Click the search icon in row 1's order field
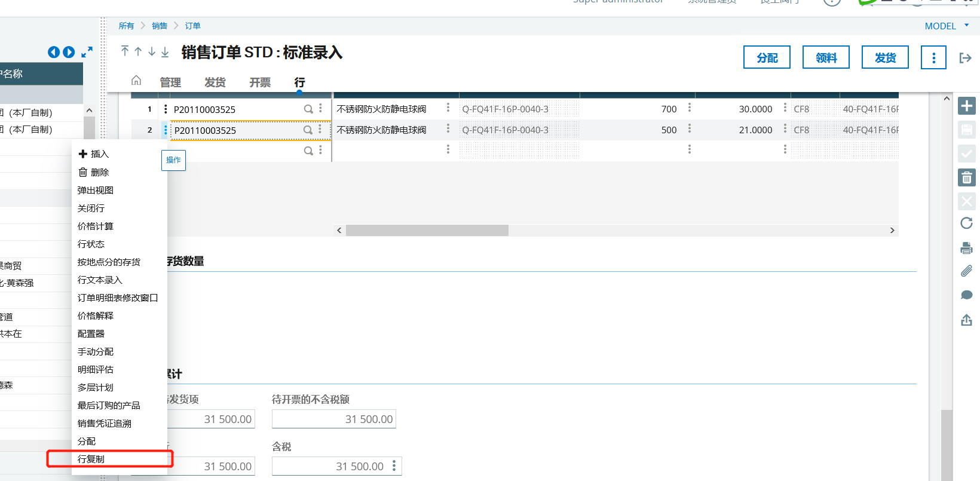The width and height of the screenshot is (980, 481). coord(308,109)
